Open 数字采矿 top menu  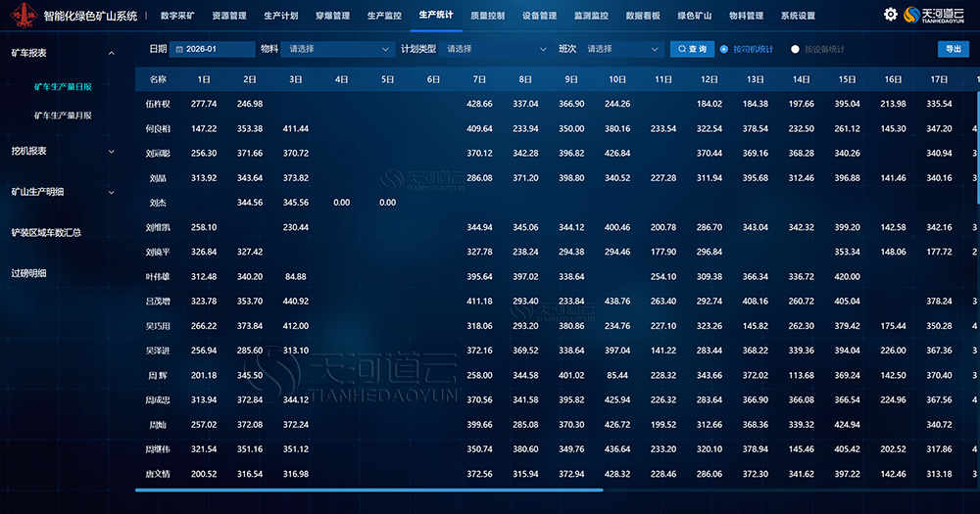(x=177, y=16)
